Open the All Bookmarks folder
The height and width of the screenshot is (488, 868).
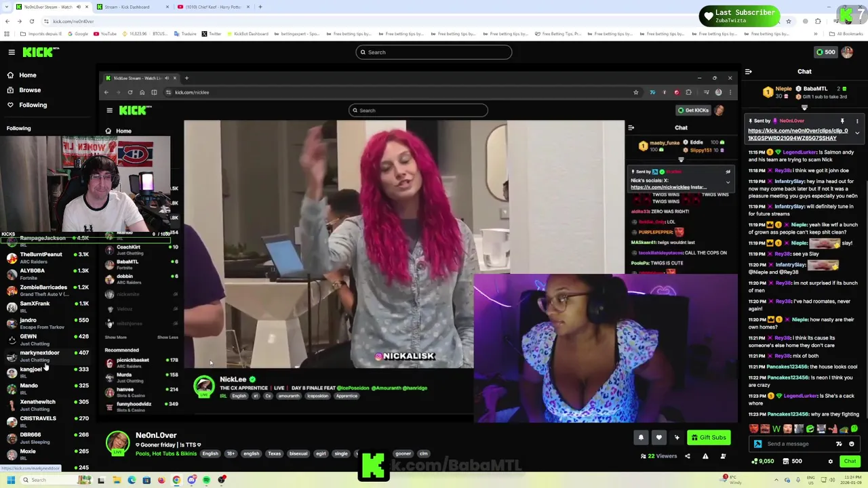(846, 34)
